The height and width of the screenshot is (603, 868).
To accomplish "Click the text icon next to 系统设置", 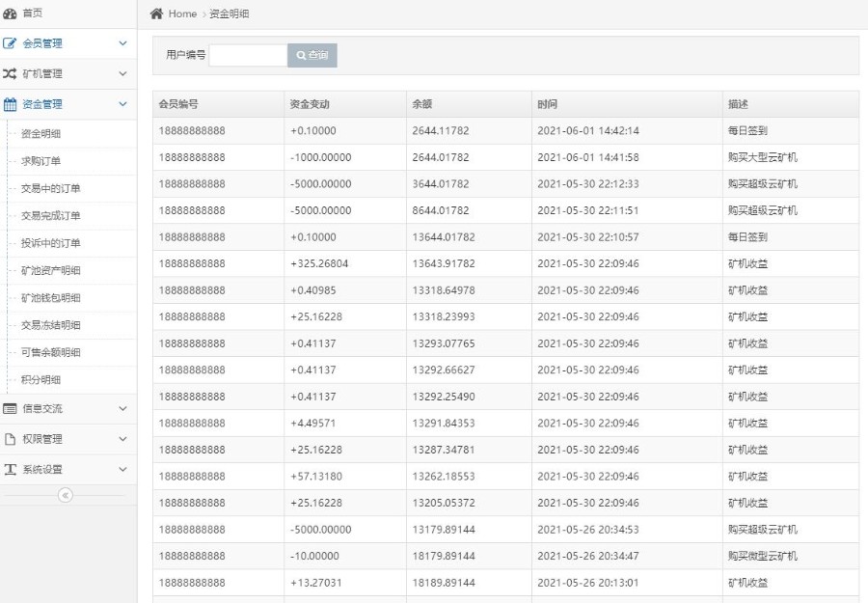I will tap(11, 470).
